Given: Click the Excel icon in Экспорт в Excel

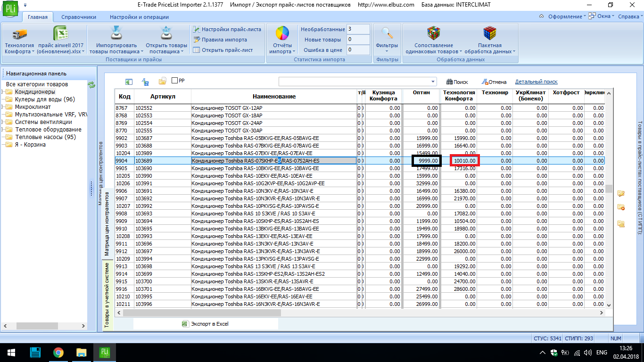Looking at the screenshot, I should (185, 324).
